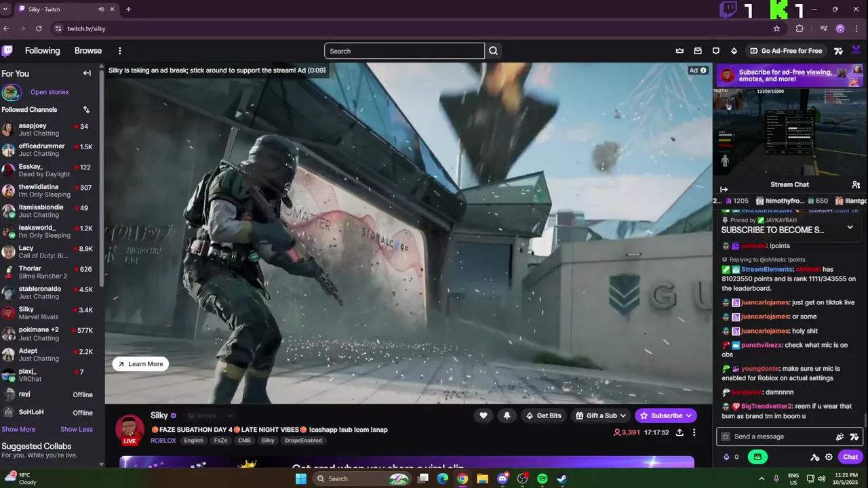Click the Chrome address bar URL
This screenshot has height=488, width=868.
coord(86,28)
